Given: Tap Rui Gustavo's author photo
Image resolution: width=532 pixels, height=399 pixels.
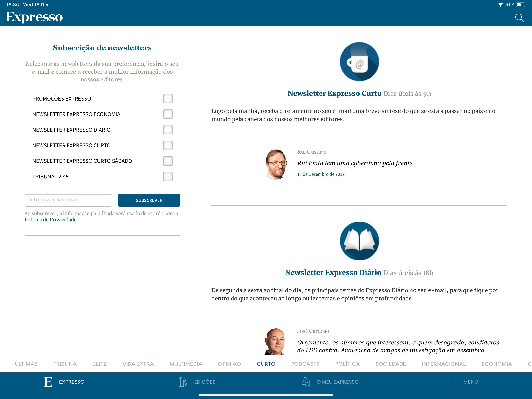Looking at the screenshot, I should [x=276, y=164].
